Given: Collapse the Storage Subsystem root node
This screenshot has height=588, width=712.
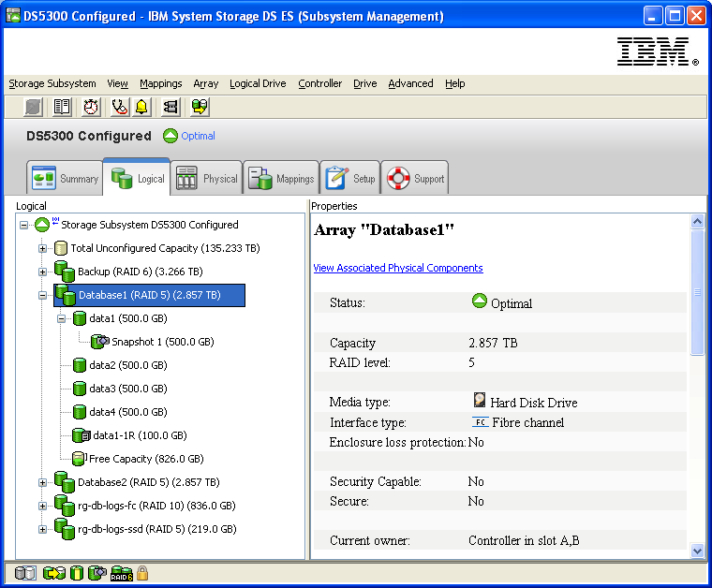Looking at the screenshot, I should pyautogui.click(x=23, y=225).
